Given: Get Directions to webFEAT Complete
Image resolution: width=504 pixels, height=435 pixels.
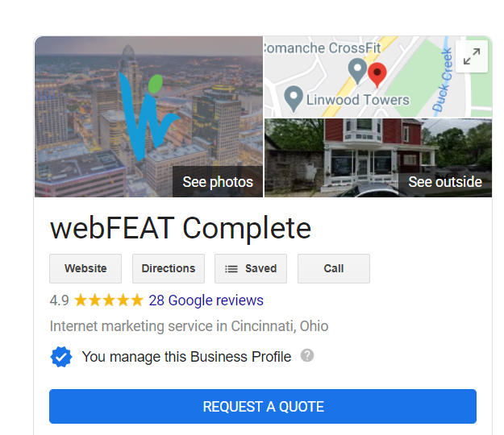Looking at the screenshot, I should coord(169,269).
